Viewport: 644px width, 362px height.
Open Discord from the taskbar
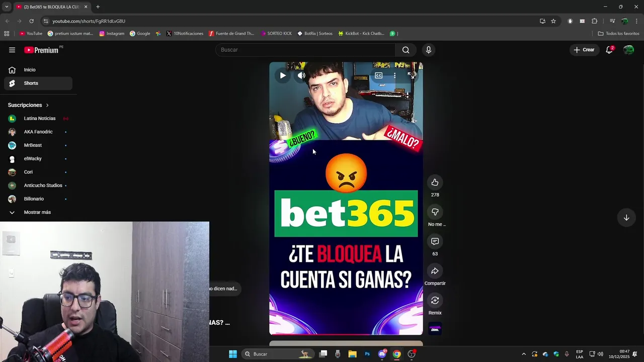[x=382, y=354]
